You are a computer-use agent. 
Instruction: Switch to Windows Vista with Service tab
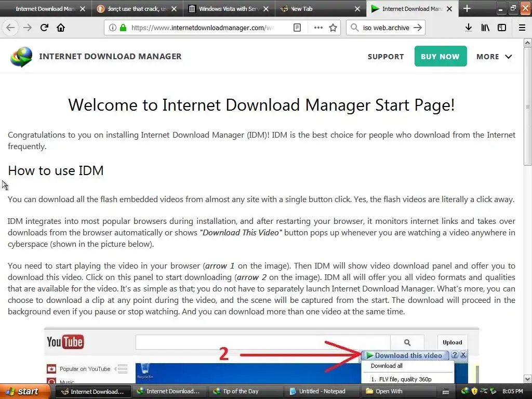point(229,9)
